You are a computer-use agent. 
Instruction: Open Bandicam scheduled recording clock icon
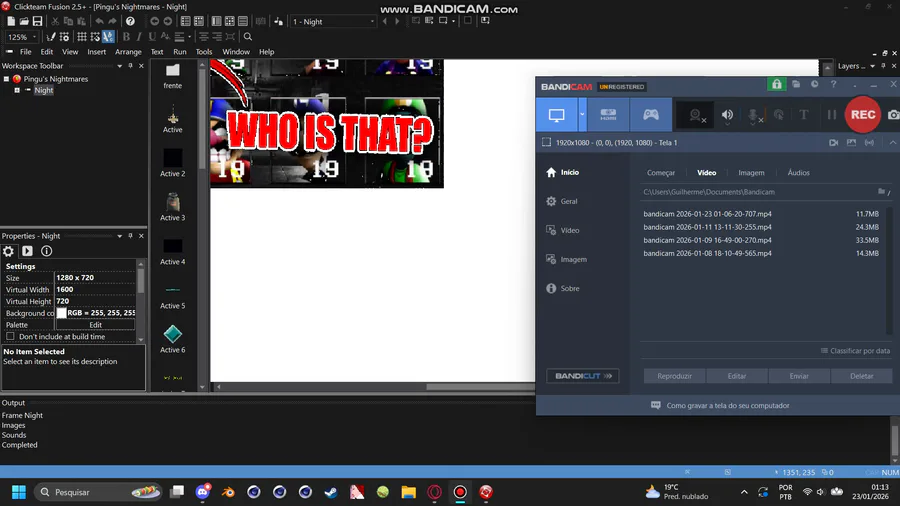pyautogui.click(x=814, y=84)
